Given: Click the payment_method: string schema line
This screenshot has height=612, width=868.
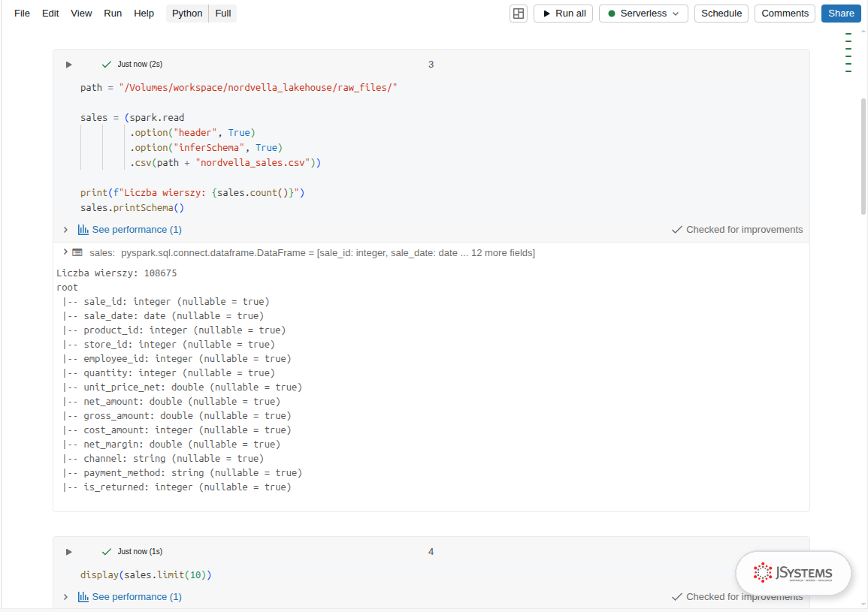Looking at the screenshot, I should coord(182,473).
